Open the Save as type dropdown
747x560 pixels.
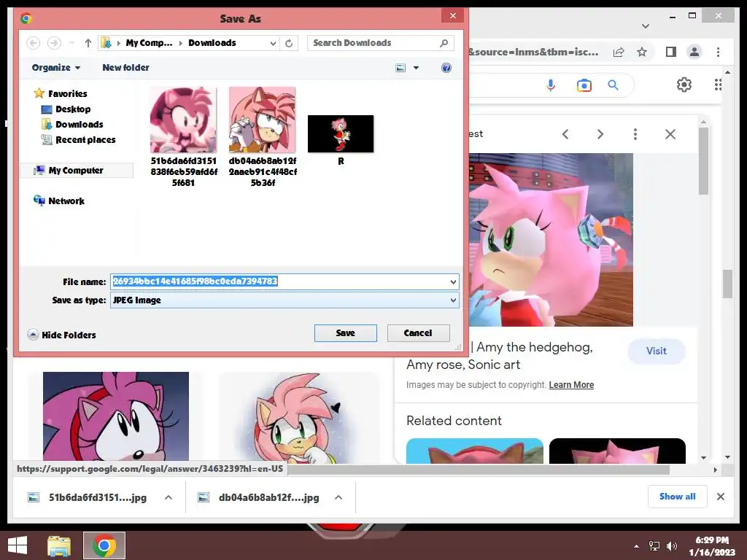coord(285,300)
